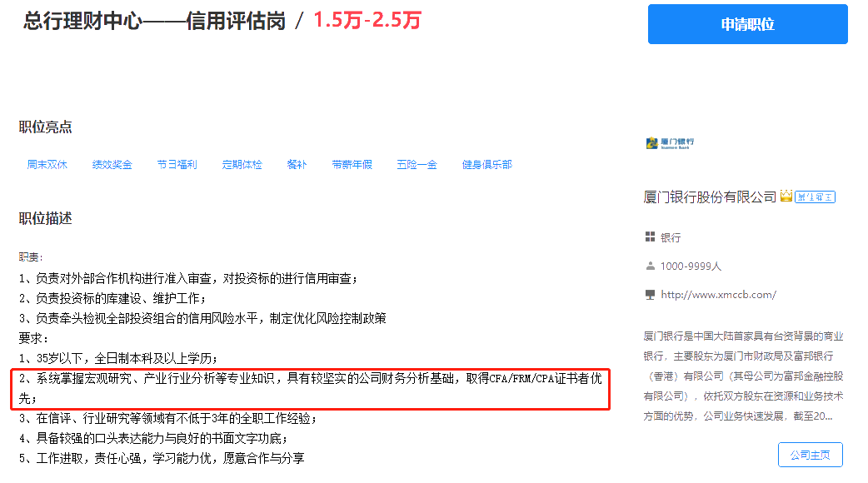Select the 绩效奖金 welfare tag
The width and height of the screenshot is (868, 483).
click(x=112, y=165)
